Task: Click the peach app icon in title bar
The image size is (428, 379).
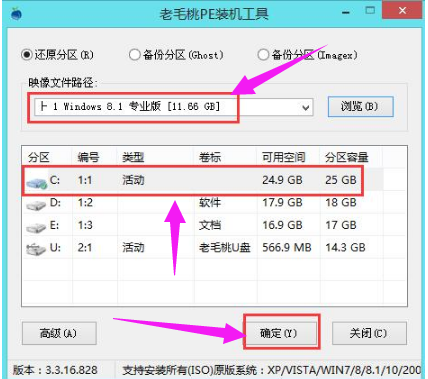Action: click(x=16, y=13)
